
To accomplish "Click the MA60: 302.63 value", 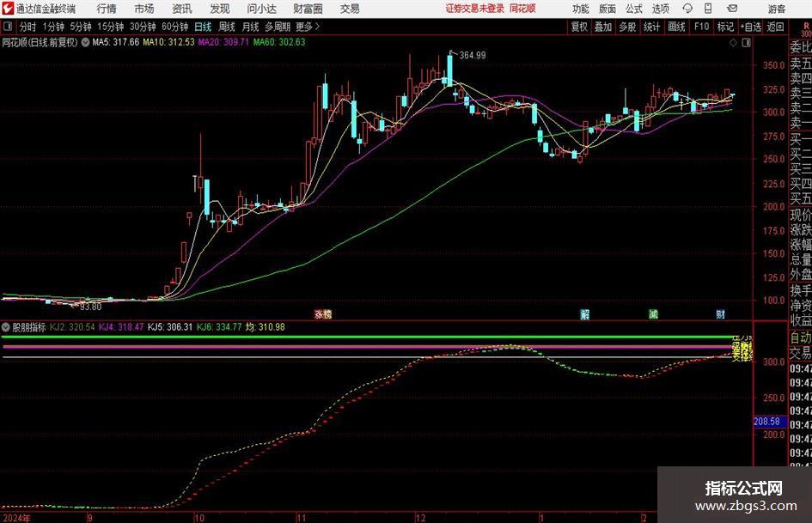I will point(279,42).
